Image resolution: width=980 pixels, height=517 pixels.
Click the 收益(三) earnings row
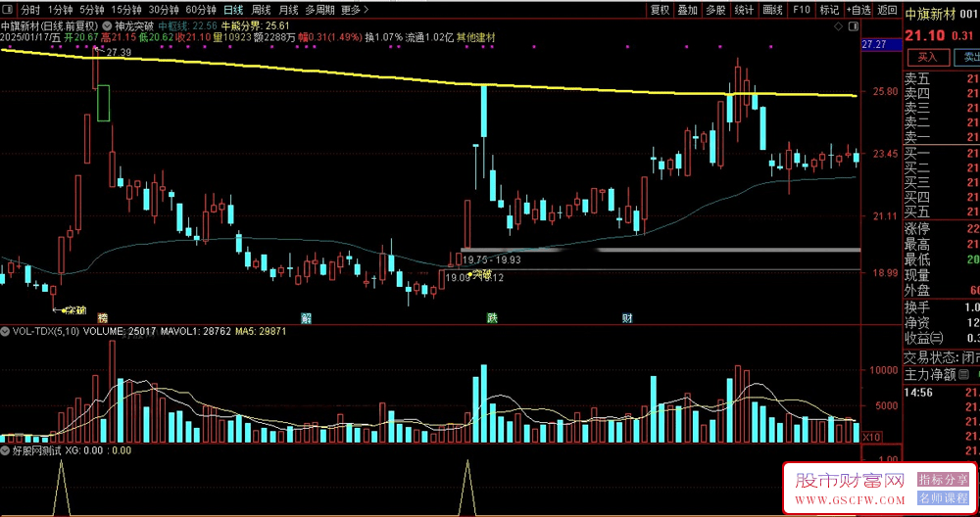point(942,339)
